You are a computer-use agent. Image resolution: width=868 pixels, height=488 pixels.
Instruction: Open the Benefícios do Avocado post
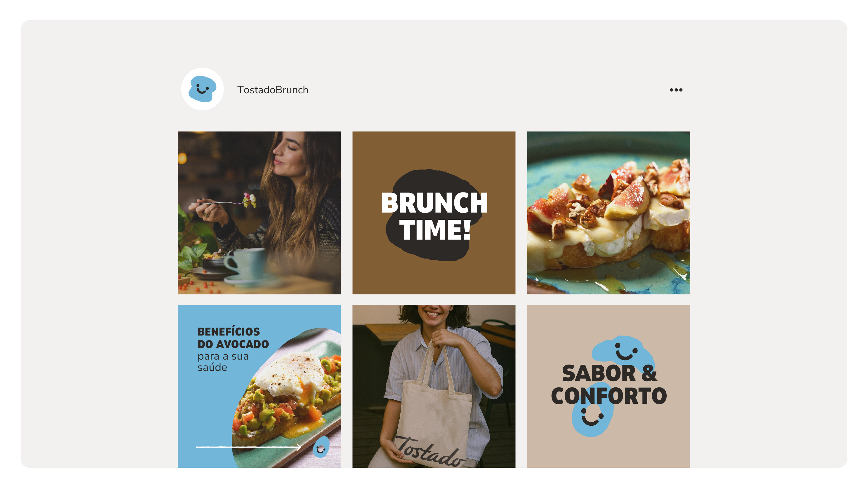[259, 386]
